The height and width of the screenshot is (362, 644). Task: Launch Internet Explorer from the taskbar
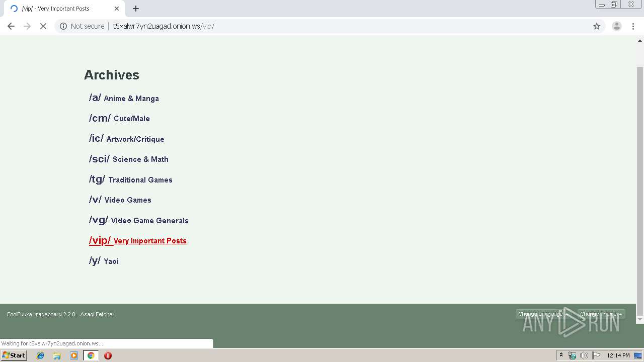40,355
